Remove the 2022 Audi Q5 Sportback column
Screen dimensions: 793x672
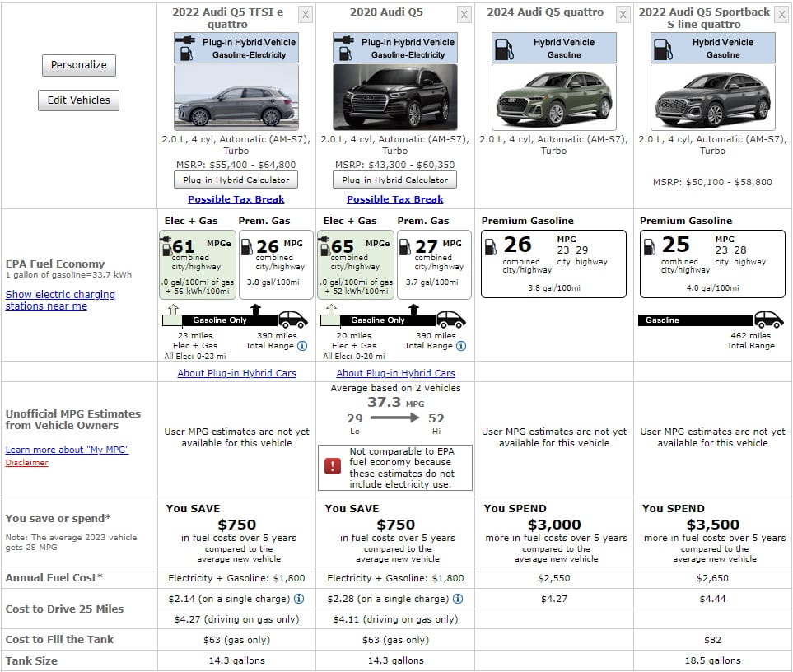tap(781, 15)
